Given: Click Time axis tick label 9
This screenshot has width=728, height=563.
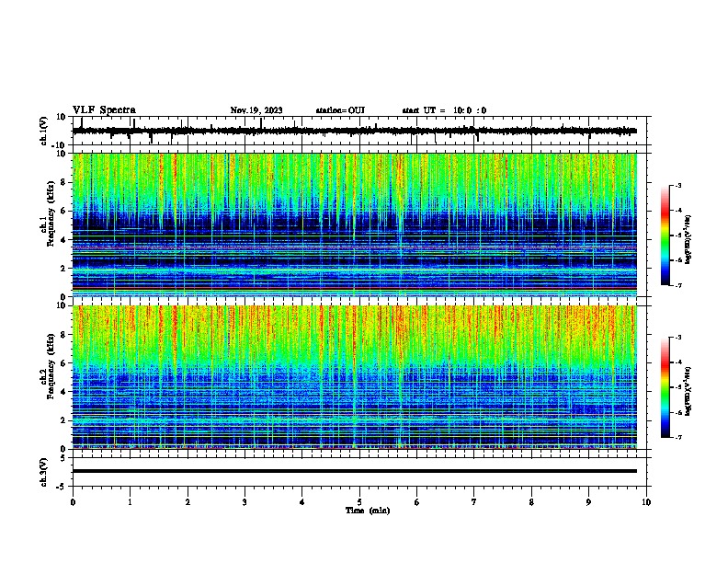Looking at the screenshot, I should [x=588, y=502].
